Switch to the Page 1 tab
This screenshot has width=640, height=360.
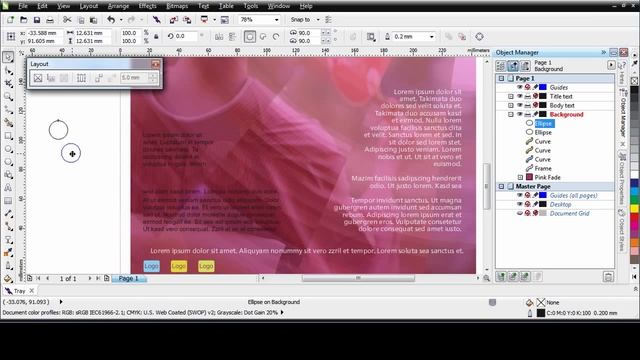pyautogui.click(x=129, y=278)
